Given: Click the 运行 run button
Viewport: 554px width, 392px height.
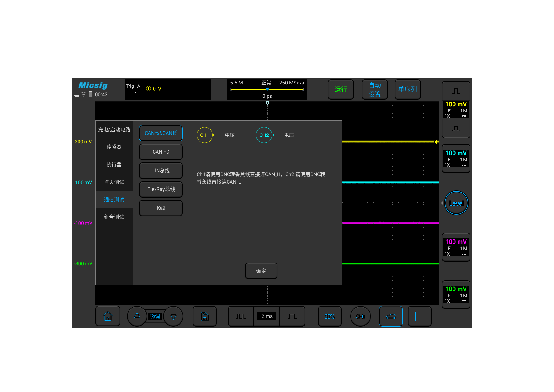Looking at the screenshot, I should pos(341,89).
